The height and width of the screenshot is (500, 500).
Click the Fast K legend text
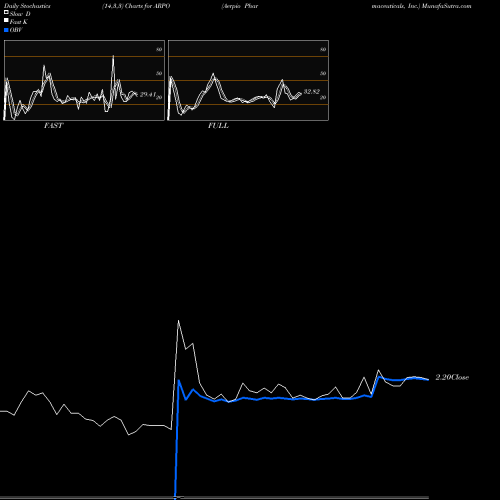pyautogui.click(x=19, y=22)
